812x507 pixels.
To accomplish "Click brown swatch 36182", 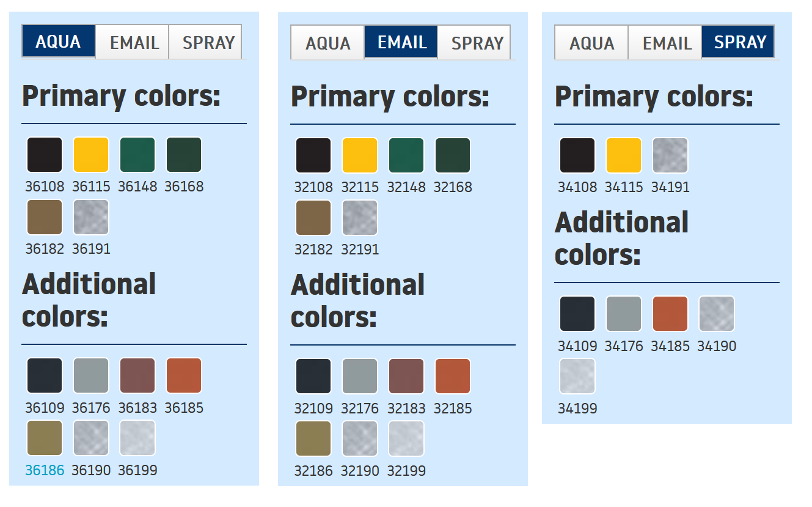I will click(45, 218).
